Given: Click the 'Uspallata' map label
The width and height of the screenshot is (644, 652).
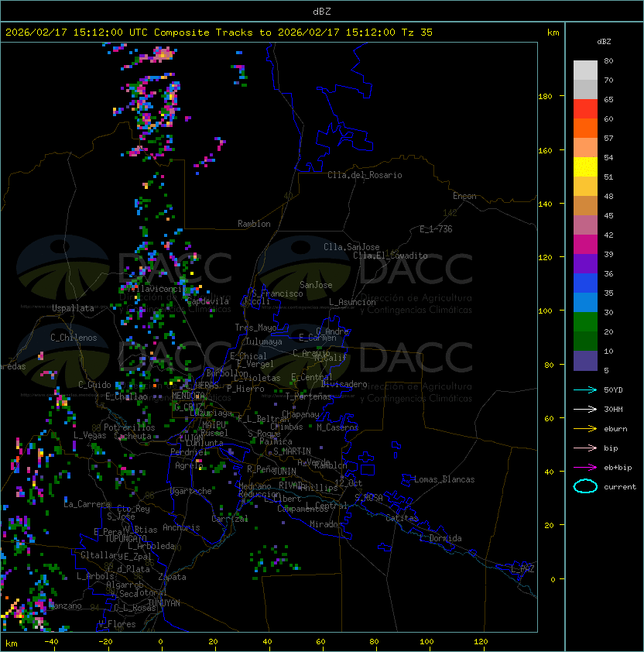Looking at the screenshot, I should click(73, 308).
